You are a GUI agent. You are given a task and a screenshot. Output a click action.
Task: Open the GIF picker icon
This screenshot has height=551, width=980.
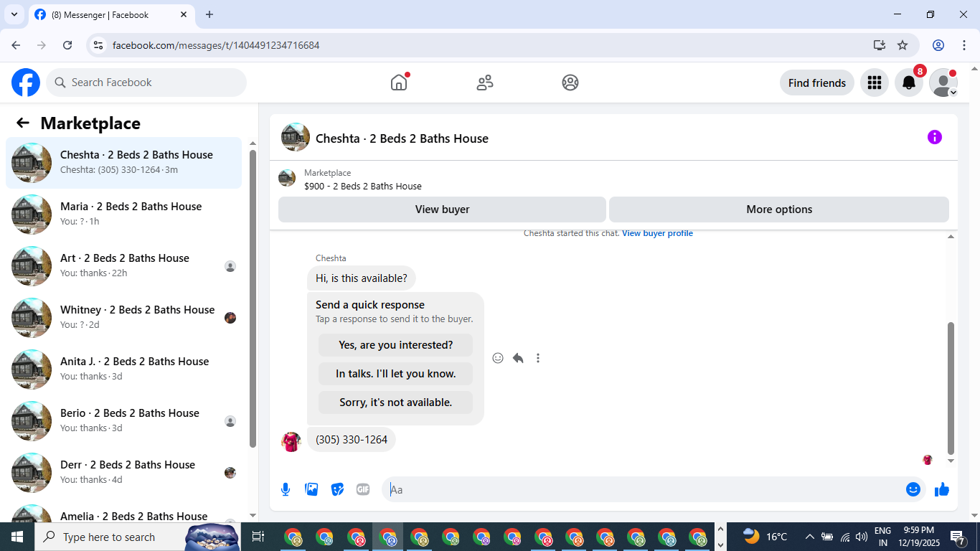363,489
